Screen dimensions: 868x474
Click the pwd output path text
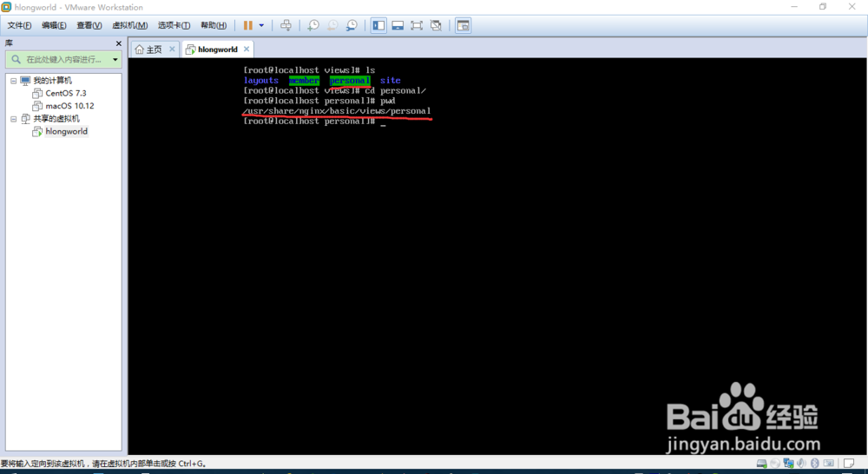(x=337, y=111)
